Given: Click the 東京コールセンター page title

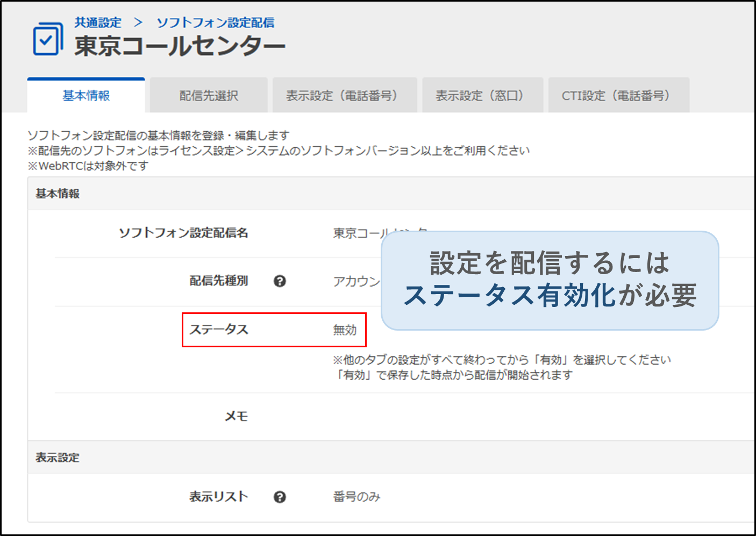Looking at the screenshot, I should (x=180, y=46).
